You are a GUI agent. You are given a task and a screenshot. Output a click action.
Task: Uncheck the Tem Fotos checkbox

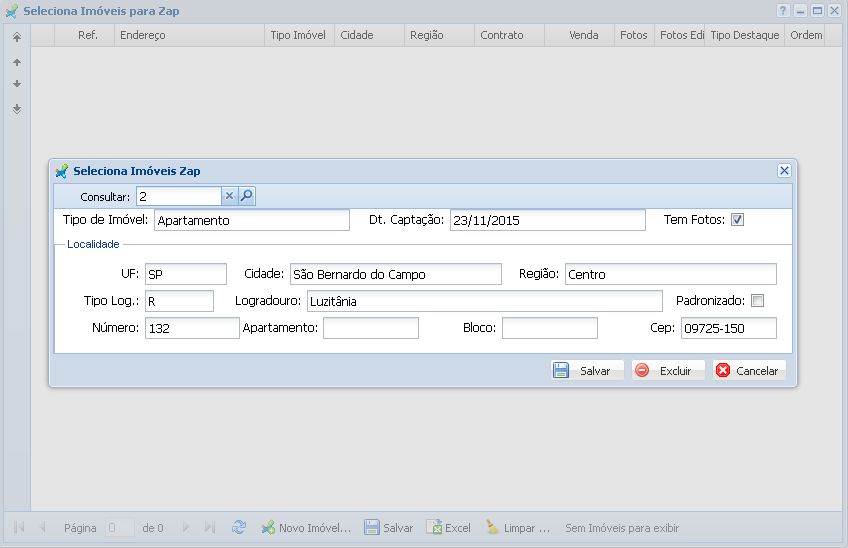[x=738, y=220]
